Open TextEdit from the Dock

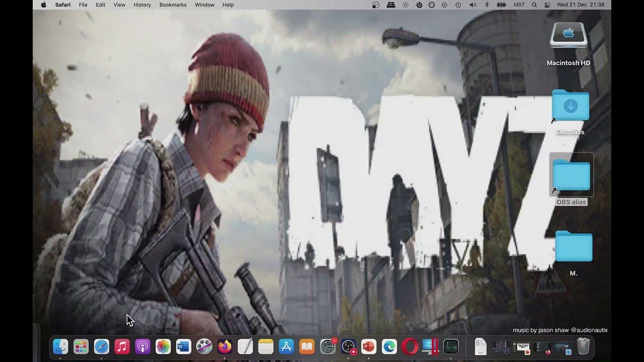point(245,346)
